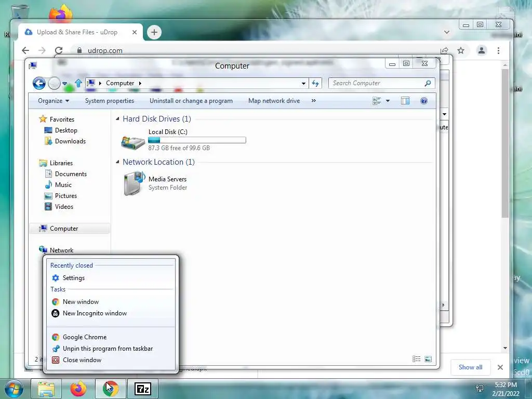
Task: Click the Chrome page vertical scrollbar
Action: click(x=505, y=144)
